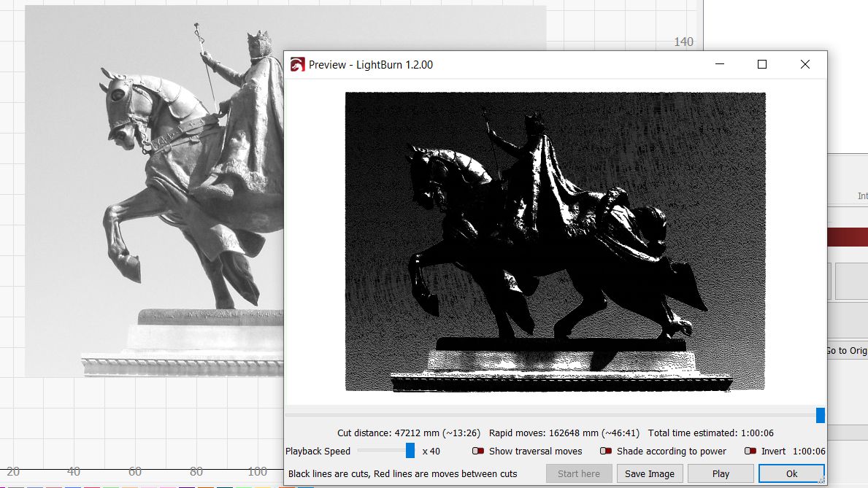868x488 pixels.
Task: Toggle the Invert switch
Action: [750, 451]
